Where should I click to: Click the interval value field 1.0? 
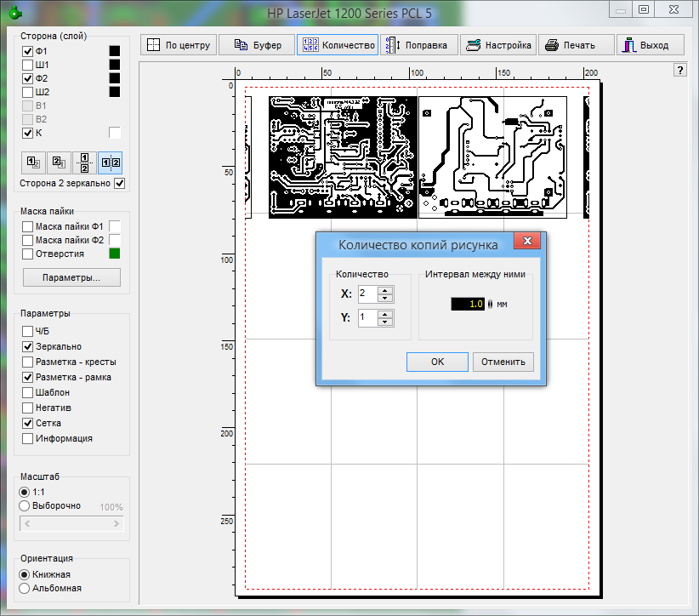click(x=468, y=305)
